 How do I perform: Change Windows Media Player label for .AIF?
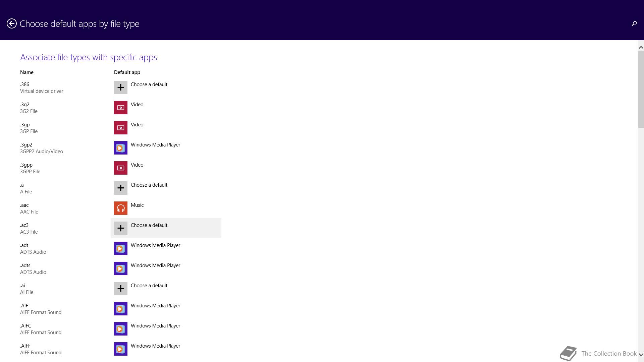click(155, 306)
